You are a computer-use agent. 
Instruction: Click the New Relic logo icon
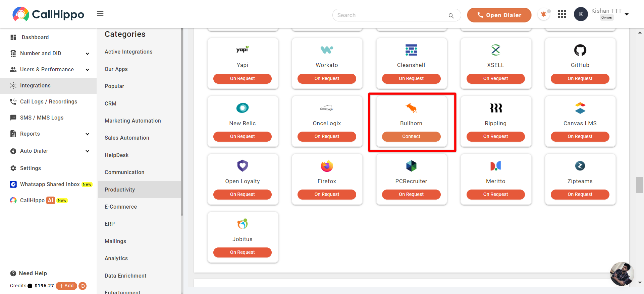coord(243,108)
